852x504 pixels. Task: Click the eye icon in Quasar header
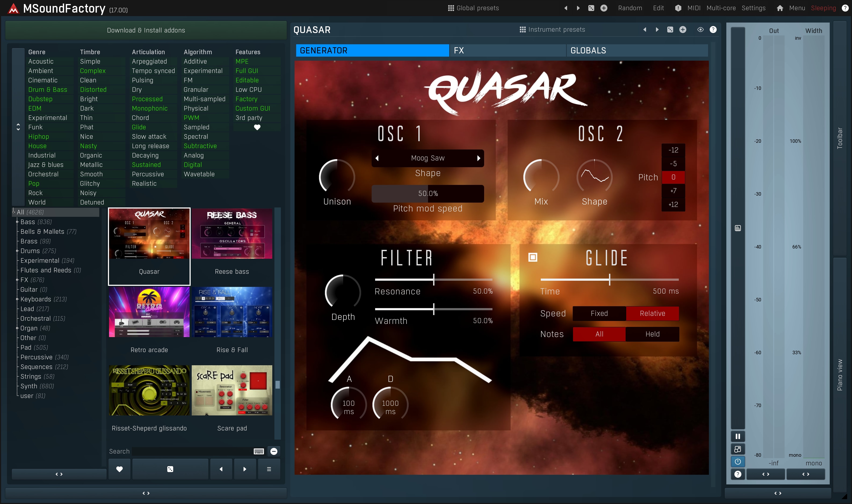click(x=700, y=30)
